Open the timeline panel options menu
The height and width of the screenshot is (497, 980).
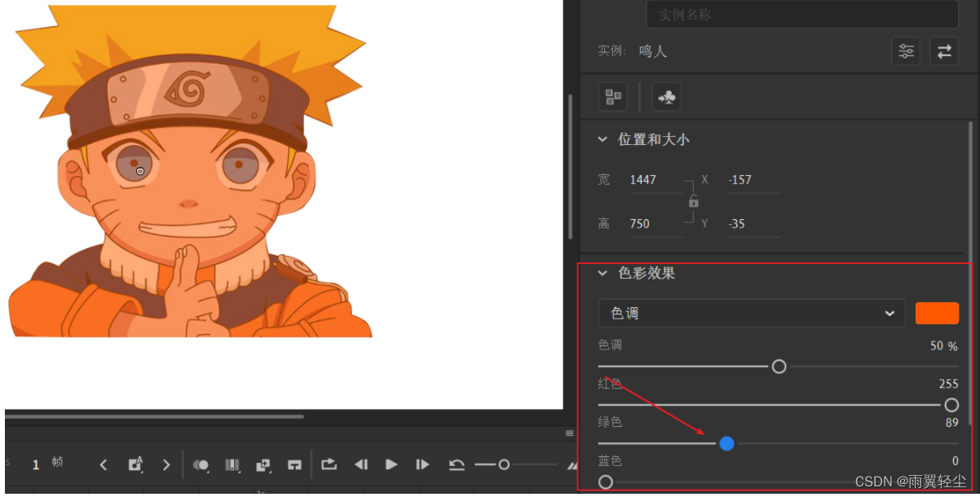coord(570,433)
